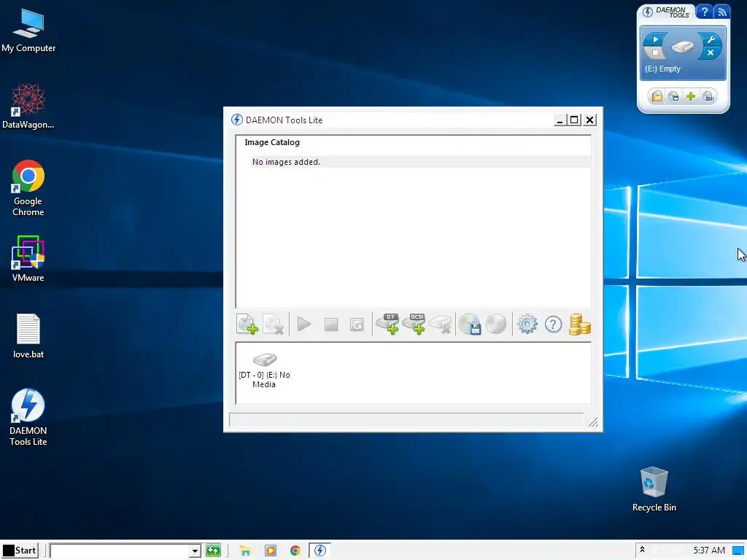Image resolution: width=747 pixels, height=560 pixels.
Task: Open File Explorer from the taskbar
Action: [x=245, y=551]
